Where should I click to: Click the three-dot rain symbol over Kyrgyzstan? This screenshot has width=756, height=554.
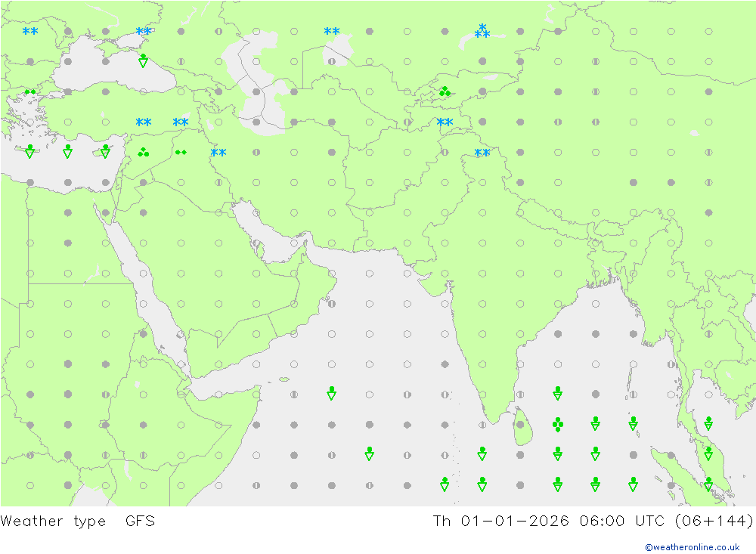pyautogui.click(x=445, y=91)
